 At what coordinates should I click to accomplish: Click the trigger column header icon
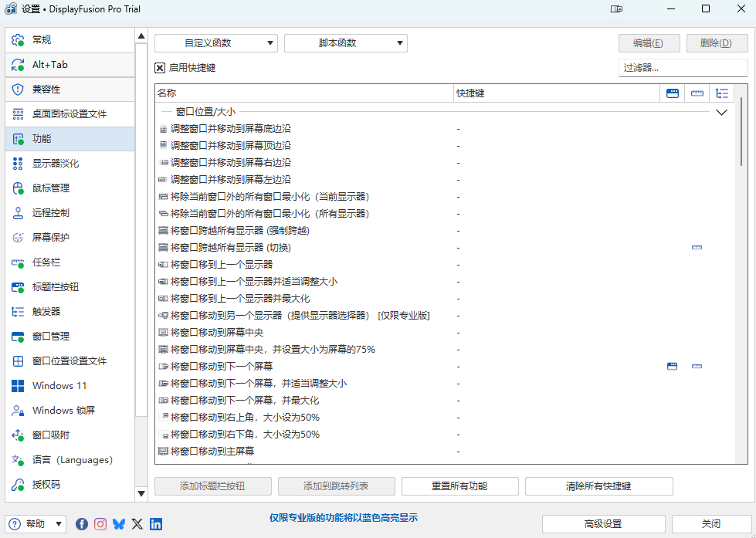[722, 93]
